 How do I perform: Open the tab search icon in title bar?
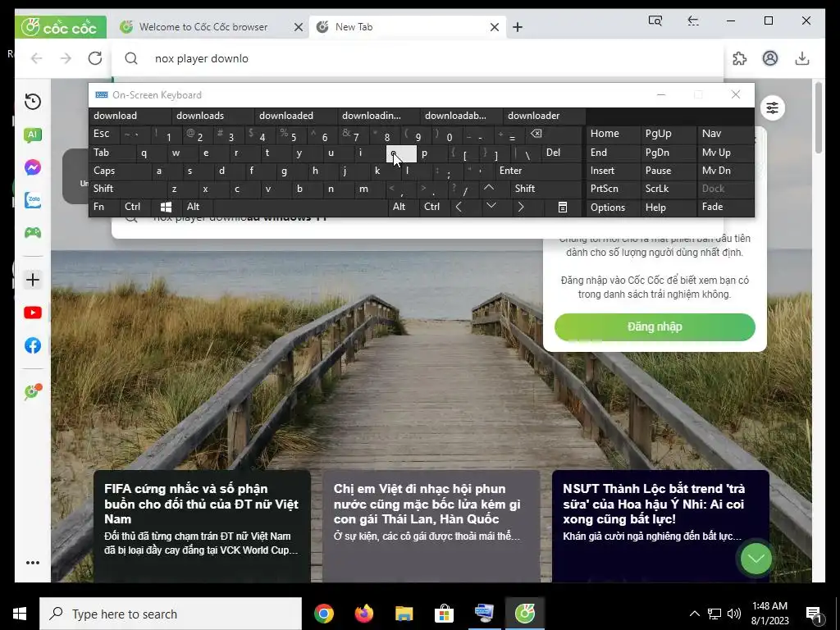(x=655, y=21)
